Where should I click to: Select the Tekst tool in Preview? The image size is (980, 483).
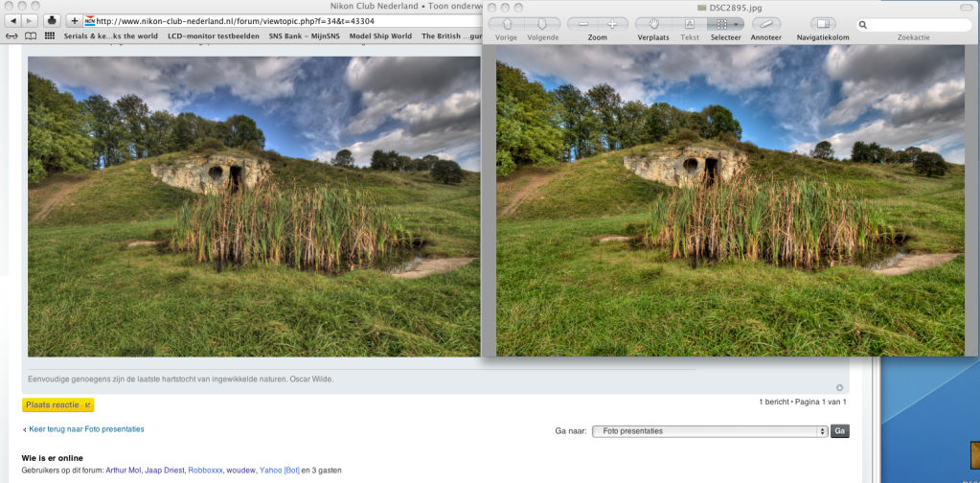click(690, 24)
